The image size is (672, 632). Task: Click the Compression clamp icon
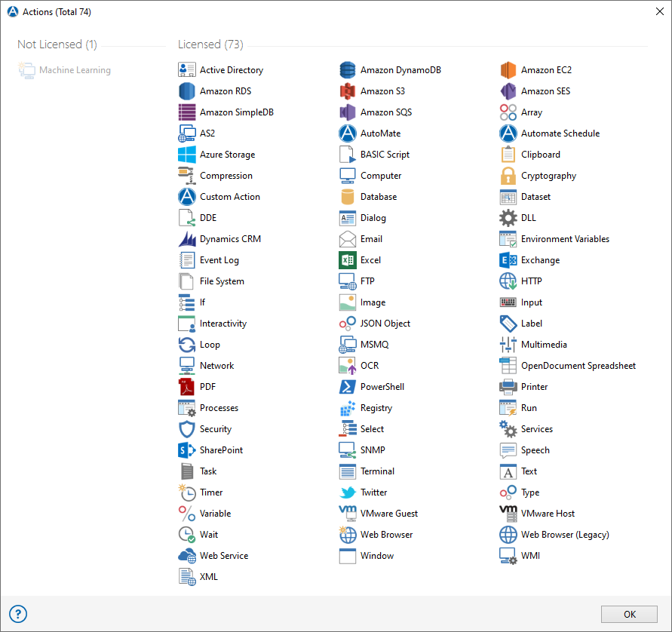(x=187, y=175)
